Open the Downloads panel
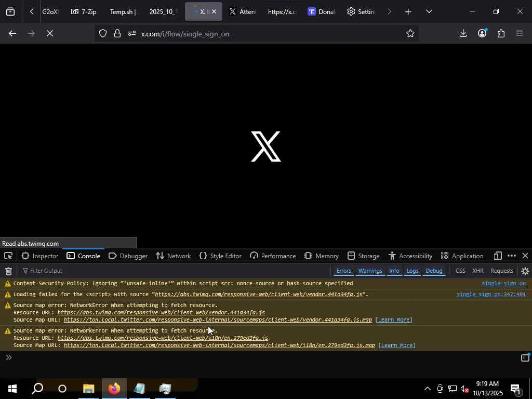This screenshot has height=399, width=532. click(463, 33)
